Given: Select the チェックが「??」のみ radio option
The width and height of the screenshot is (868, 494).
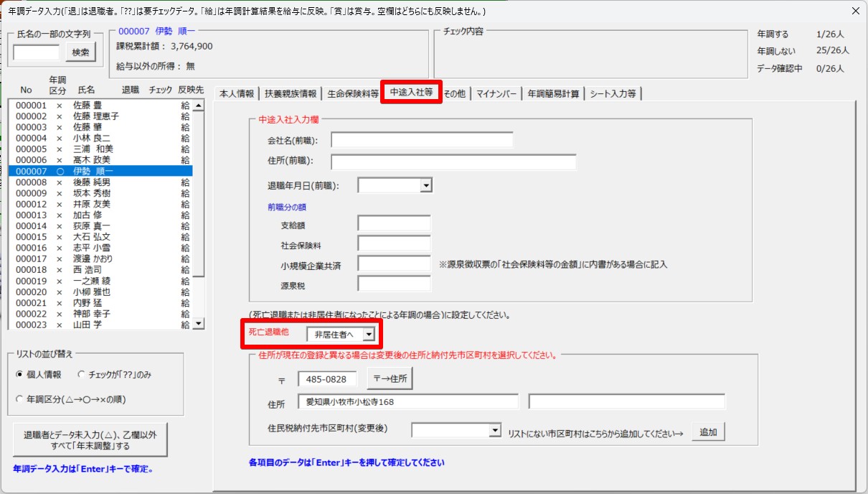Looking at the screenshot, I should pos(82,375).
